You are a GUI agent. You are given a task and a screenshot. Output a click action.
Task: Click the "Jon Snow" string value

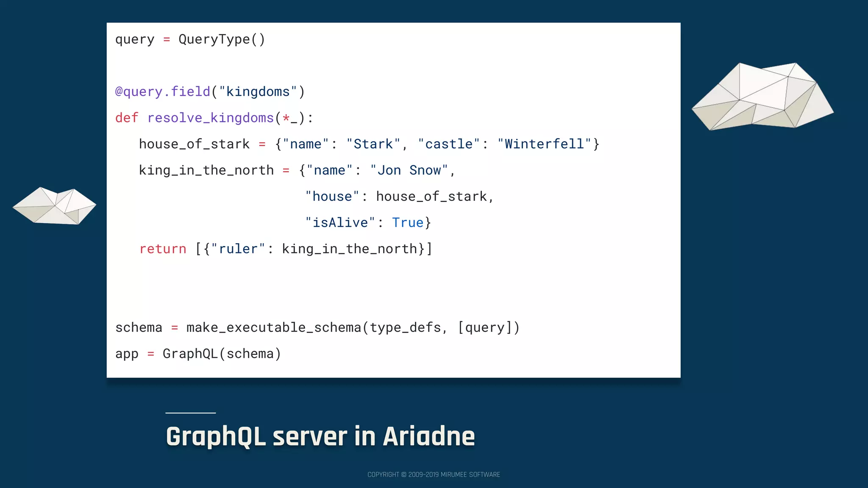pyautogui.click(x=409, y=170)
